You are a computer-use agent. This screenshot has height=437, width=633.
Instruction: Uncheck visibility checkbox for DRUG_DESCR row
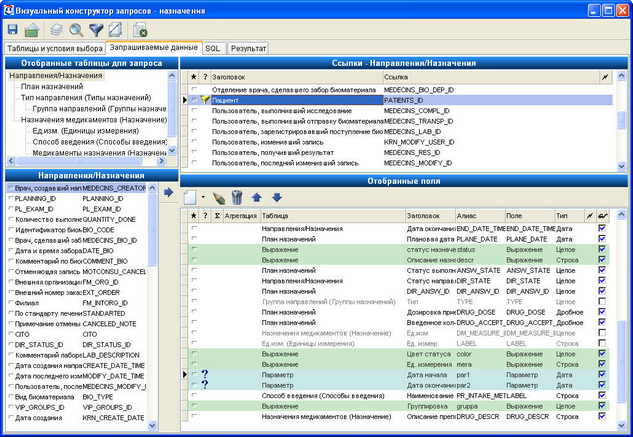click(602, 416)
